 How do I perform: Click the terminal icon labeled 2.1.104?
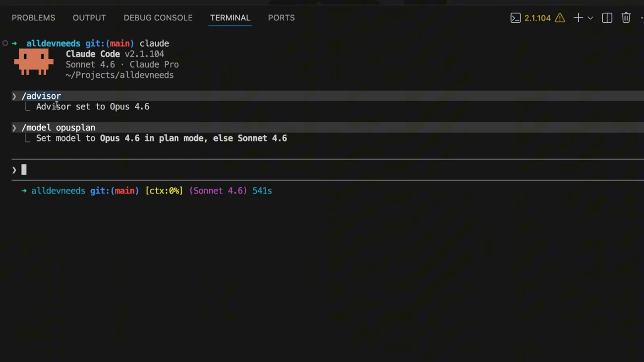516,18
